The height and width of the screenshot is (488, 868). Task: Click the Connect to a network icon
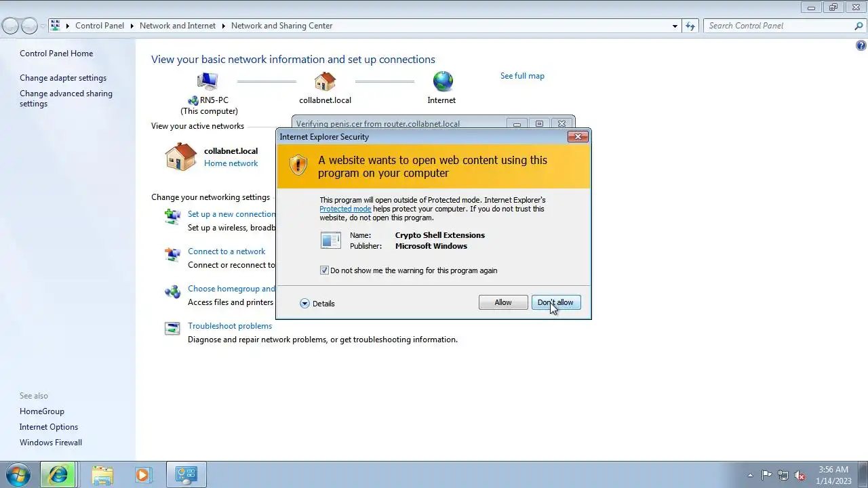click(172, 254)
